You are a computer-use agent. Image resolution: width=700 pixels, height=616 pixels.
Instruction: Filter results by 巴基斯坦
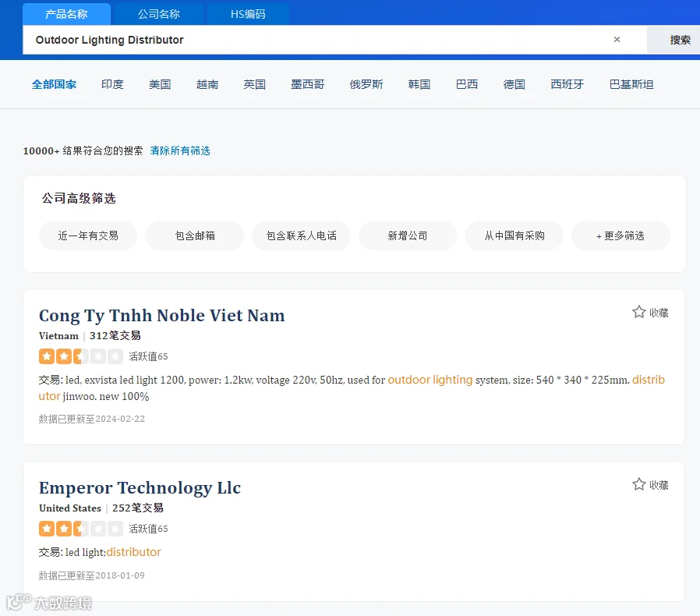point(631,84)
